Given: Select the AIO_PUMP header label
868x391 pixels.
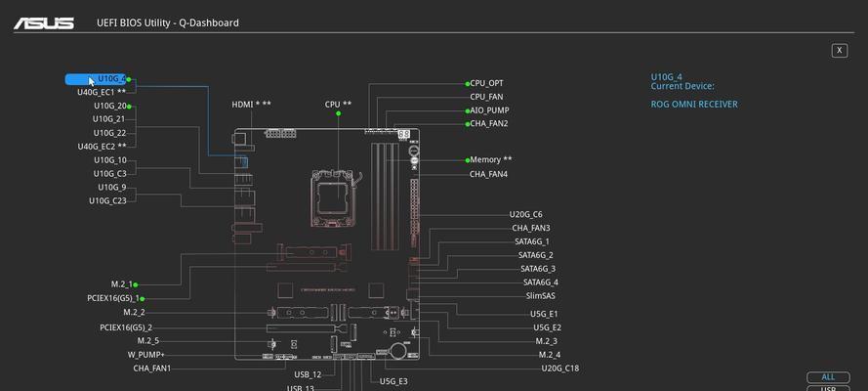Looking at the screenshot, I should (489, 110).
